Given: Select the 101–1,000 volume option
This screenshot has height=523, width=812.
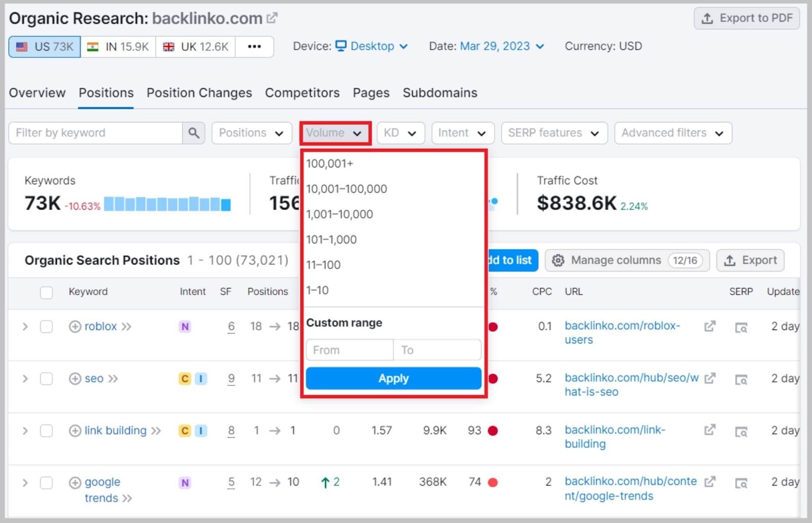Looking at the screenshot, I should click(x=393, y=240).
